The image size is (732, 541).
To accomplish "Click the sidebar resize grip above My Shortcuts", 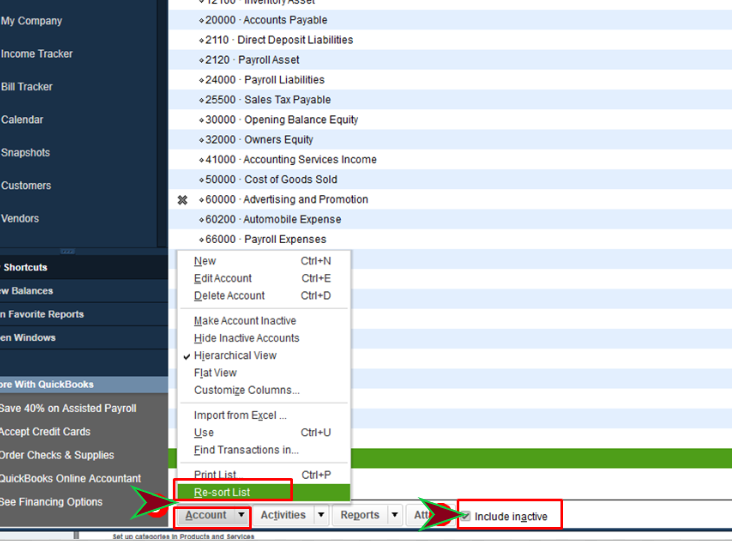I will pyautogui.click(x=67, y=251).
